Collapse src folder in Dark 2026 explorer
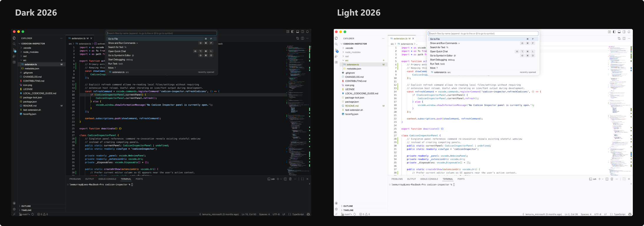Screen dimensions: 644x226 point(42,60)
